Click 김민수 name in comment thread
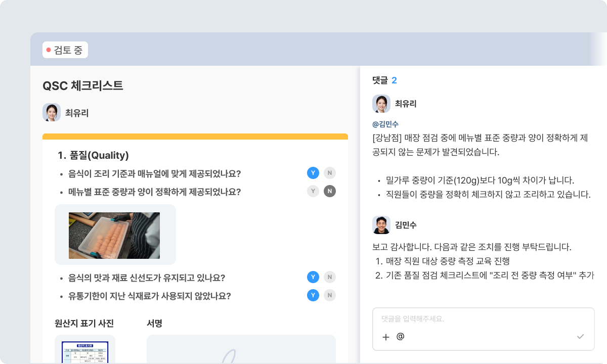Screen dimensions: 607x364 point(406,225)
